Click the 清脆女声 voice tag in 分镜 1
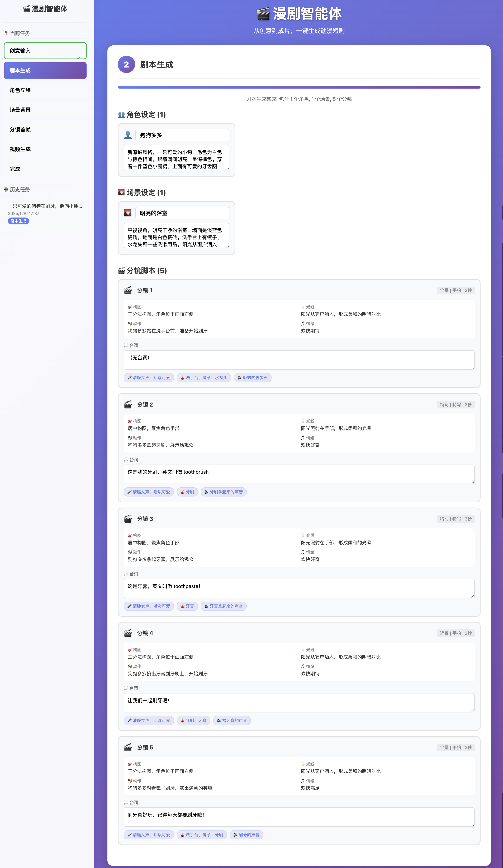The width and height of the screenshot is (503, 868). pos(149,378)
